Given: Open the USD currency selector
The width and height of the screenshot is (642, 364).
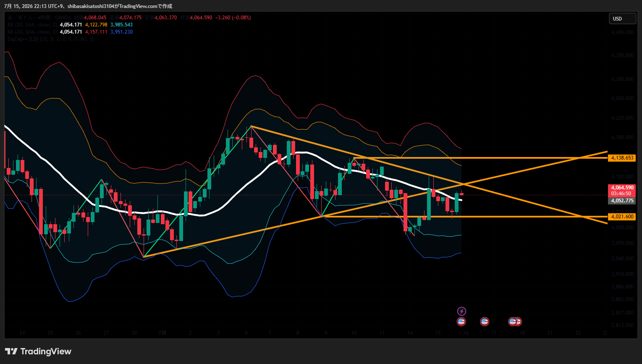Looking at the screenshot, I should [622, 18].
